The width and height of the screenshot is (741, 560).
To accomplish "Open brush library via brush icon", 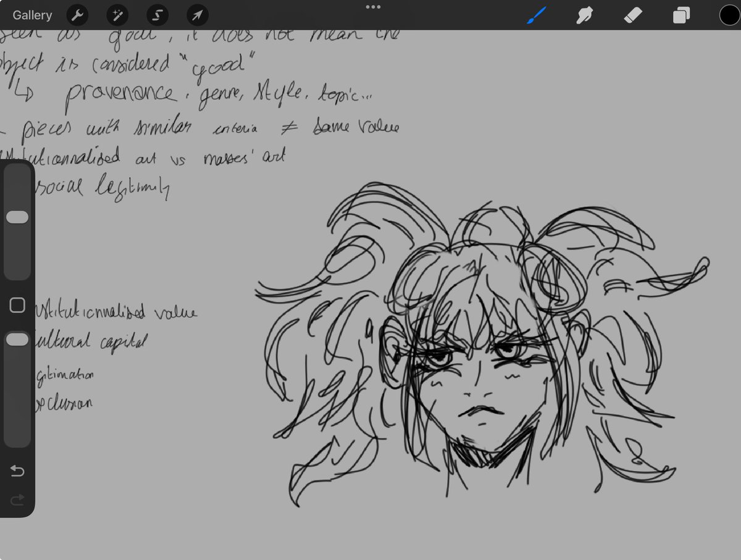I will pyautogui.click(x=536, y=14).
